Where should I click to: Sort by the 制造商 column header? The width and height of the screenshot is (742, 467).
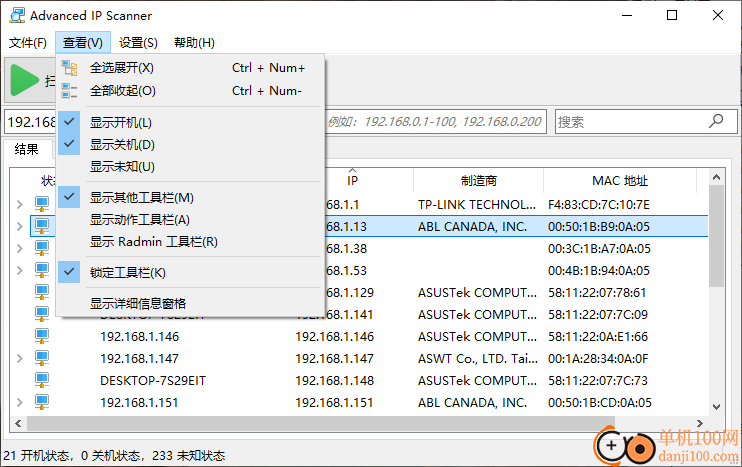tap(478, 180)
